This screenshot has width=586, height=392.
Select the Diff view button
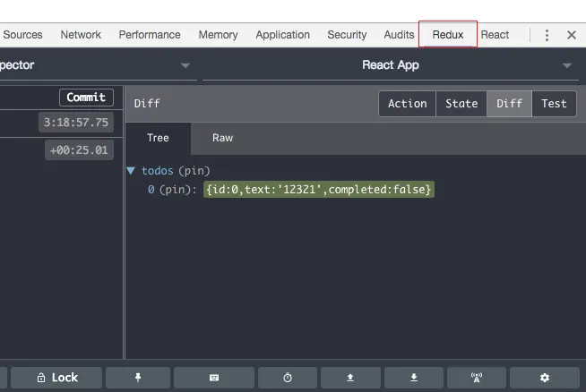509,104
